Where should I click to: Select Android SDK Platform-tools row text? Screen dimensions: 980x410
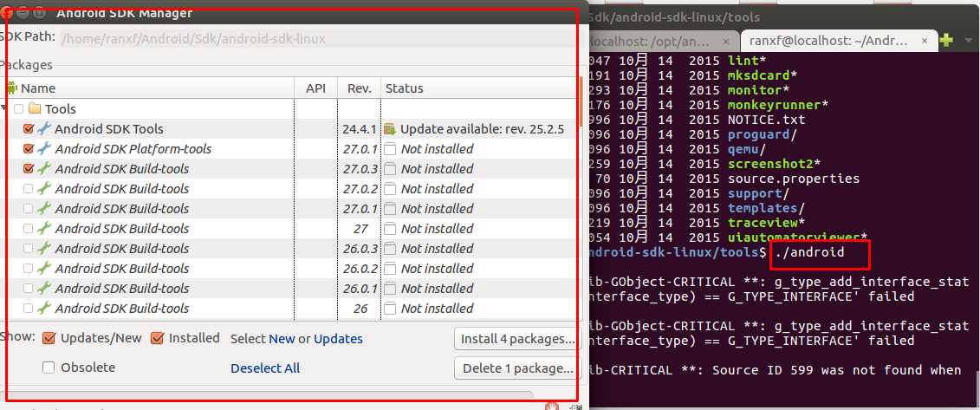133,149
